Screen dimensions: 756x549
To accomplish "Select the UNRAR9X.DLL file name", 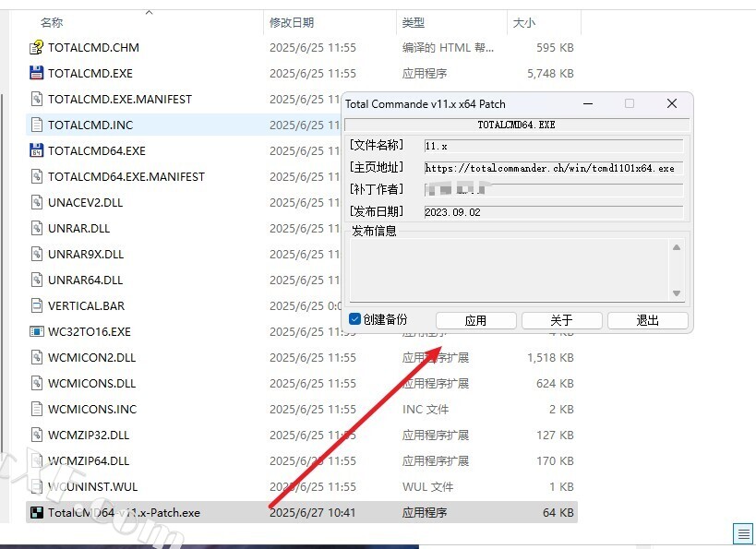I will [86, 254].
